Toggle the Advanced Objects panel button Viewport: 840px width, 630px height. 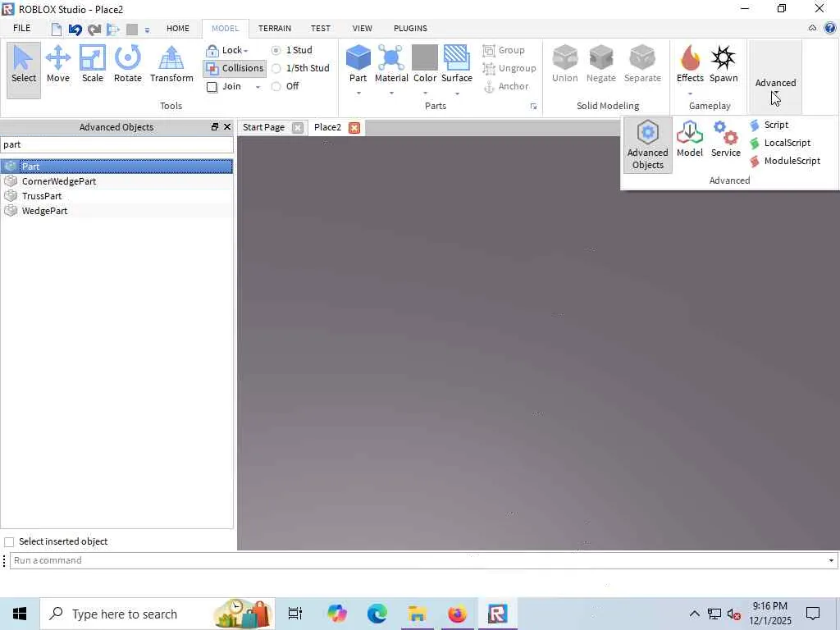[648, 145]
